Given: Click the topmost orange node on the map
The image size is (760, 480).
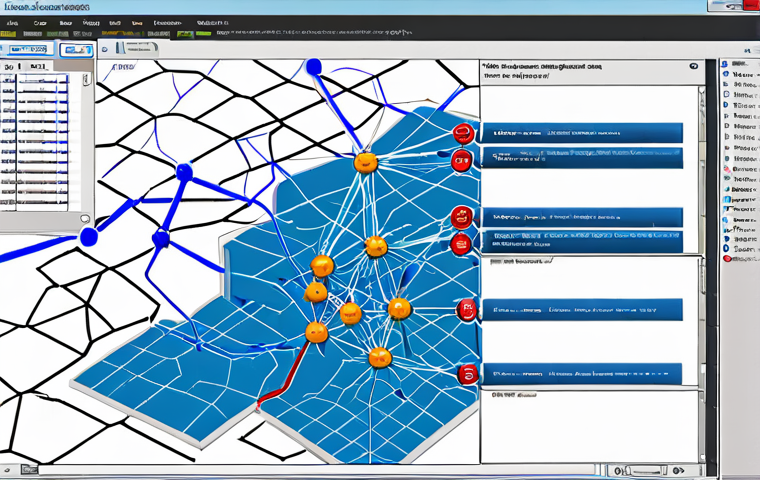Looking at the screenshot, I should [365, 161].
